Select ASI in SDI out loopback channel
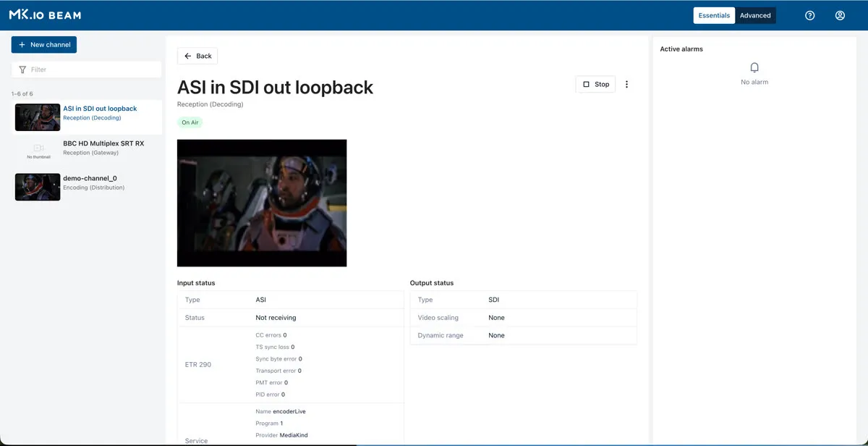The image size is (868, 446). click(87, 117)
